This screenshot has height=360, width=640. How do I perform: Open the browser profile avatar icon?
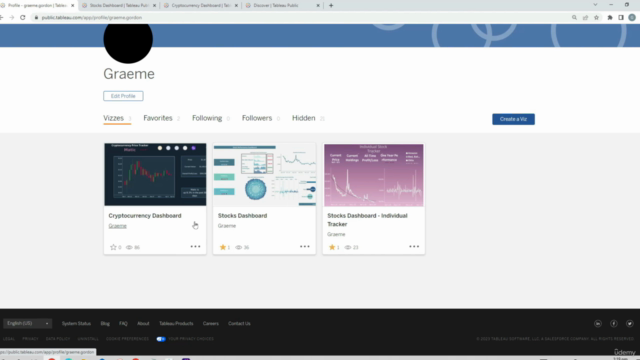coord(632,18)
